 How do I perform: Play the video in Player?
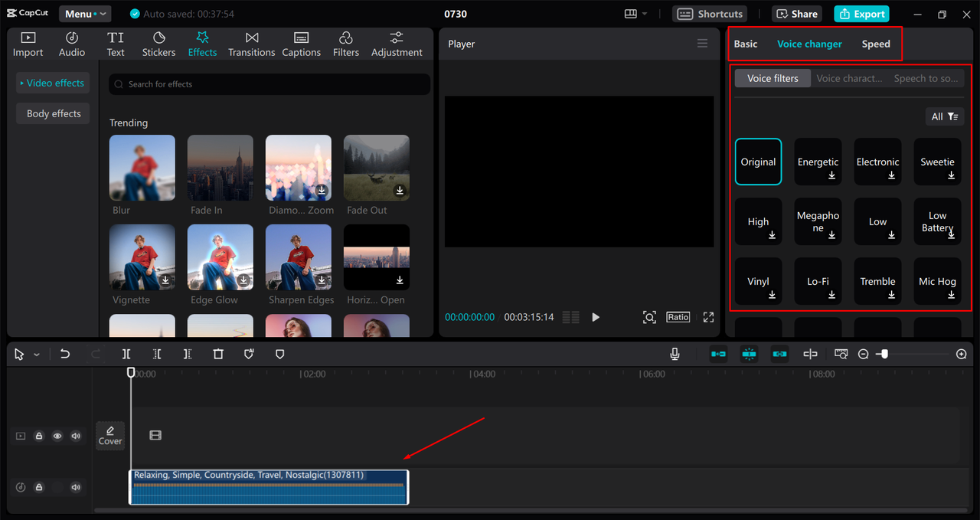tap(596, 317)
